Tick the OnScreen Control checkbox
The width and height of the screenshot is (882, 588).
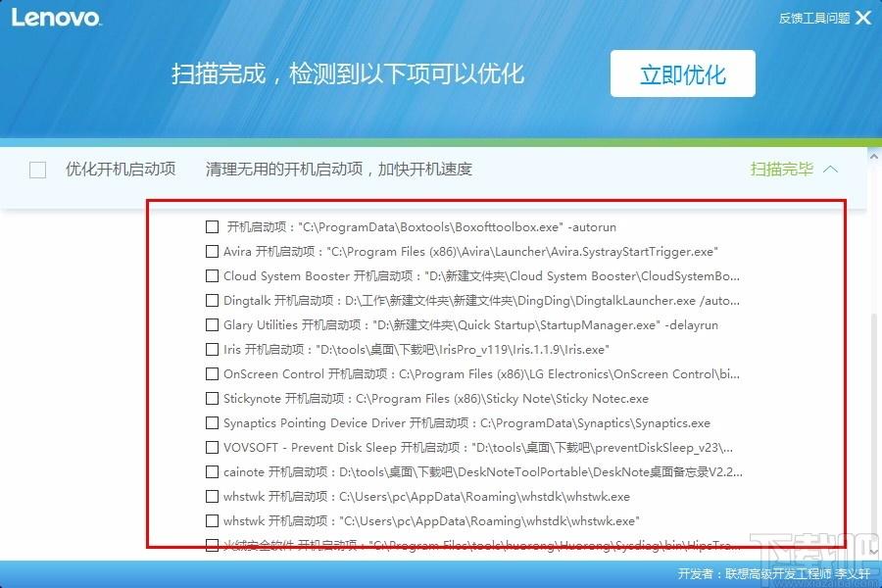coord(212,373)
